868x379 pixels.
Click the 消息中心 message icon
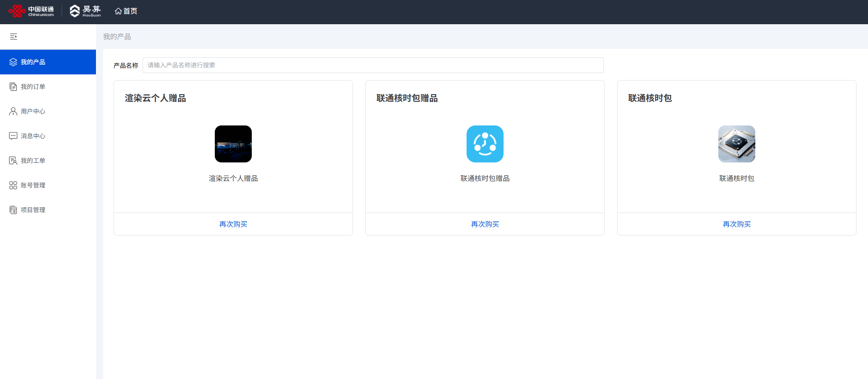click(x=13, y=136)
